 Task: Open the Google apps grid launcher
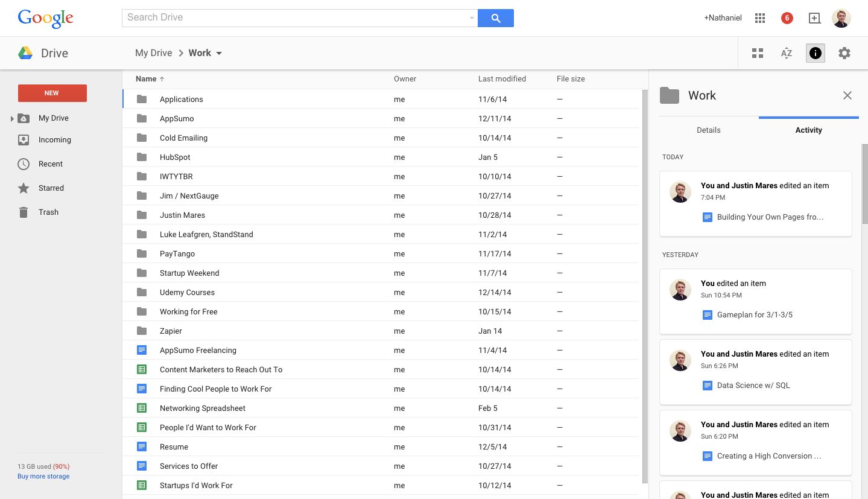[759, 17]
